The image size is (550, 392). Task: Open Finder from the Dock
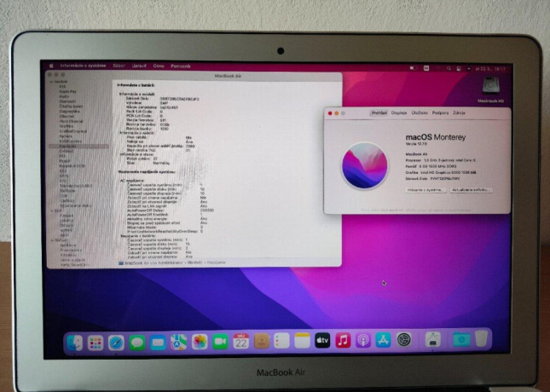pos(75,343)
